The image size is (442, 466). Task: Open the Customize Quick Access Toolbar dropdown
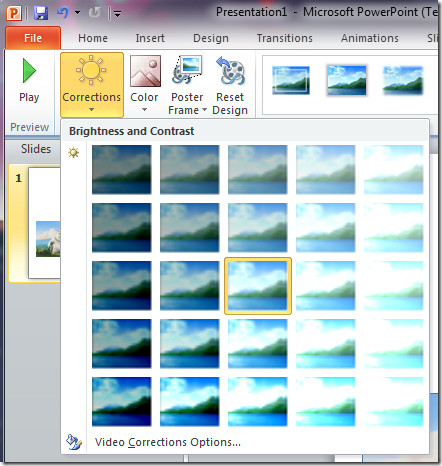(117, 14)
